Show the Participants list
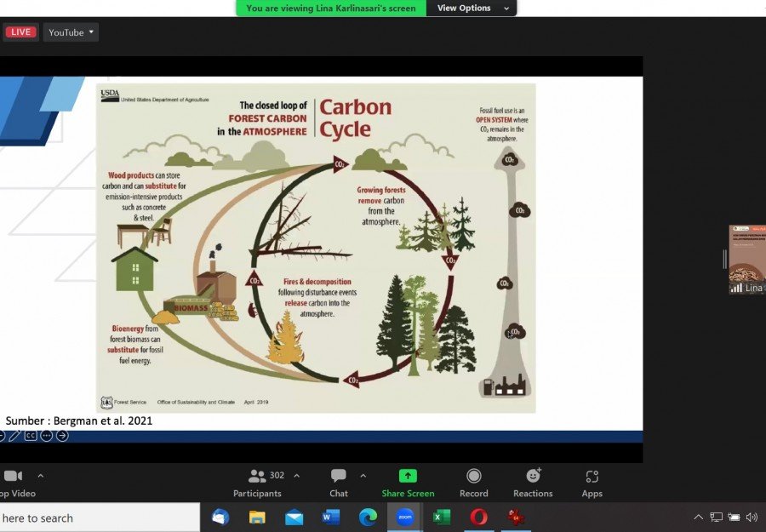Image resolution: width=766 pixels, height=532 pixels. 257,477
